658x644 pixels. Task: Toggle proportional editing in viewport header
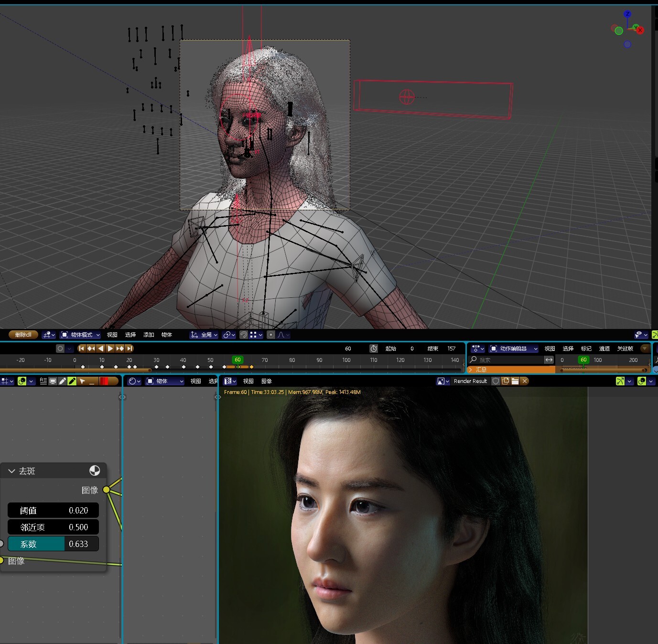point(270,335)
